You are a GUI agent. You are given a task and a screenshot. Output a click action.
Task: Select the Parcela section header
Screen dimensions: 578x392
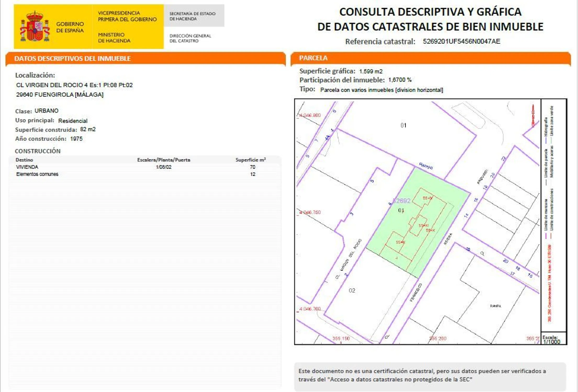tap(313, 58)
